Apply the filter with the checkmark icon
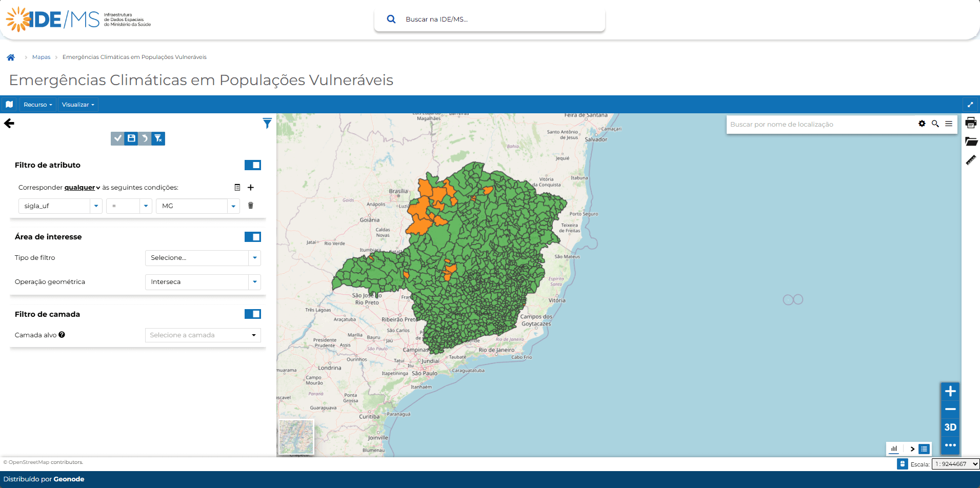The height and width of the screenshot is (488, 980). [117, 138]
